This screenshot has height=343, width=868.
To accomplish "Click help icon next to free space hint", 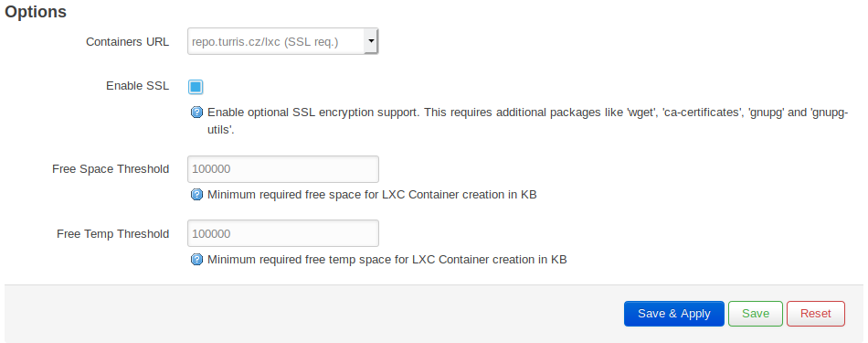I will coord(196,195).
